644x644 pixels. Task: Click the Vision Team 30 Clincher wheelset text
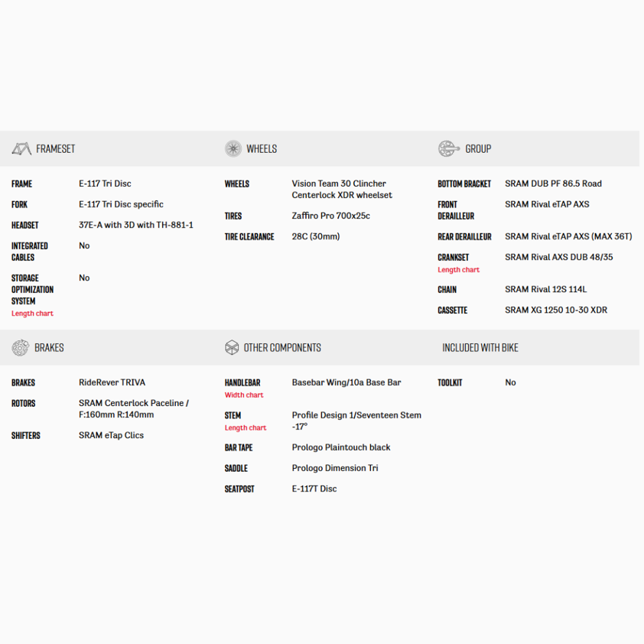[342, 190]
